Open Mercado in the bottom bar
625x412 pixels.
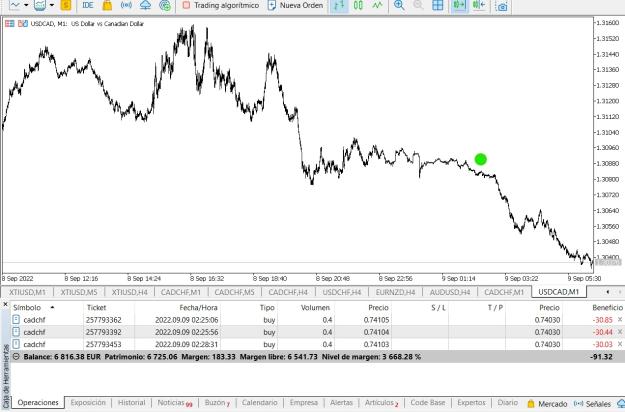click(x=547, y=404)
